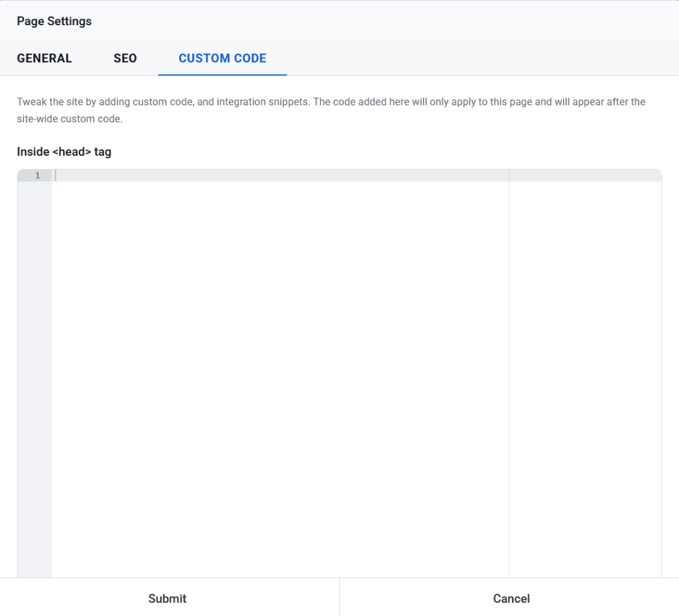Click the empty header space right of the tabs
This screenshot has width=679, height=616.
point(477,58)
